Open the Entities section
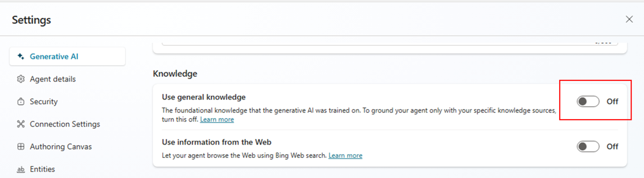The height and width of the screenshot is (178, 644). pos(42,169)
